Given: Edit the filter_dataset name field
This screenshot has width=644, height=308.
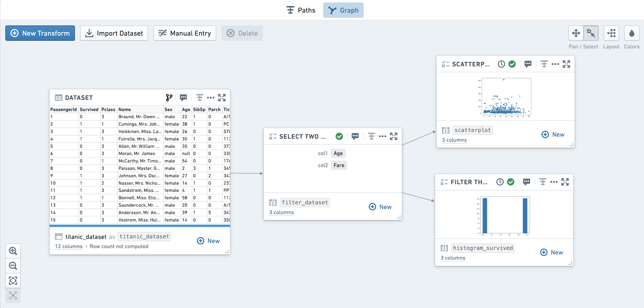Looking at the screenshot, I should tap(305, 202).
